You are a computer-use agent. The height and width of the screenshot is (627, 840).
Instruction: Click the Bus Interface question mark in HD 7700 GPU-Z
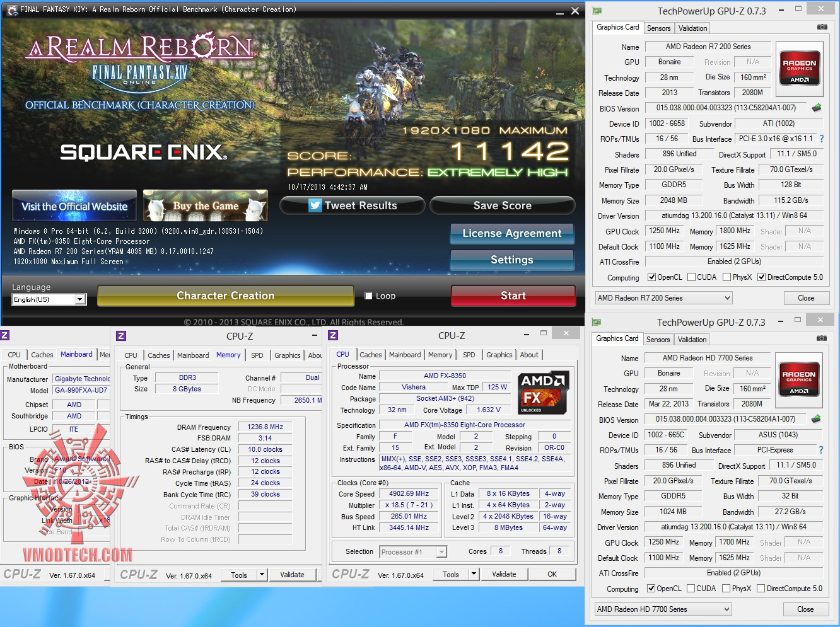[x=820, y=450]
